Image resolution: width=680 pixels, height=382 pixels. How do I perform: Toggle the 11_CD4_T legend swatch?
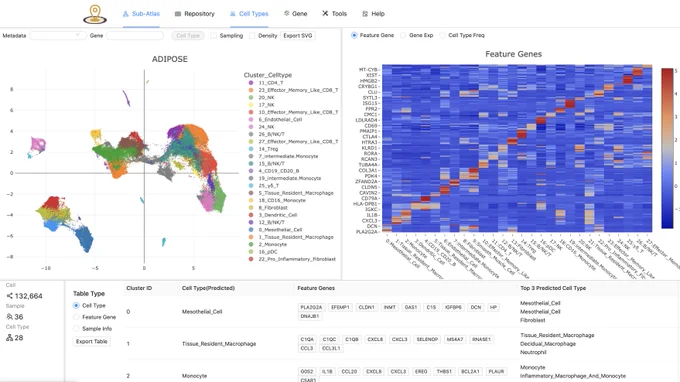pyautogui.click(x=251, y=83)
